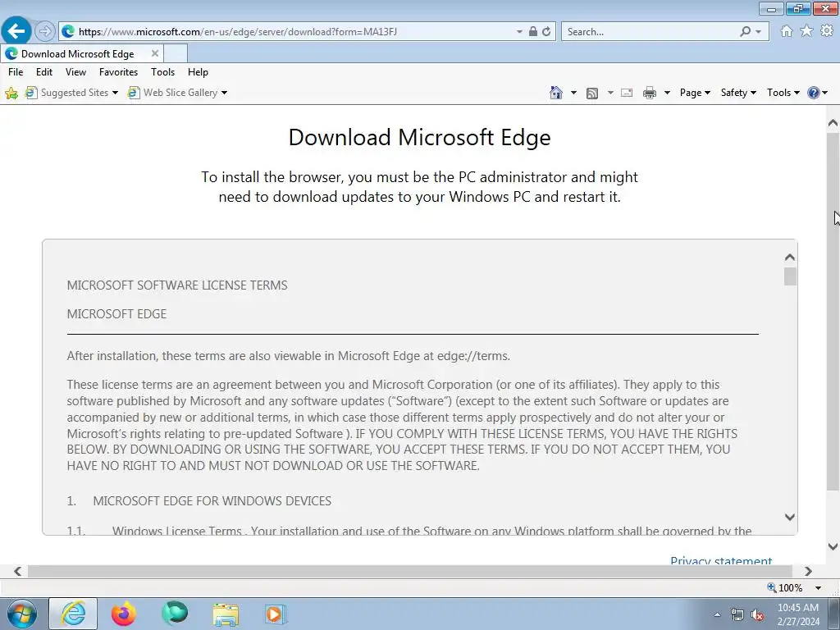Screen dimensions: 840x630
Task: Click the license terms scrollbar thumb
Action: click(x=790, y=276)
